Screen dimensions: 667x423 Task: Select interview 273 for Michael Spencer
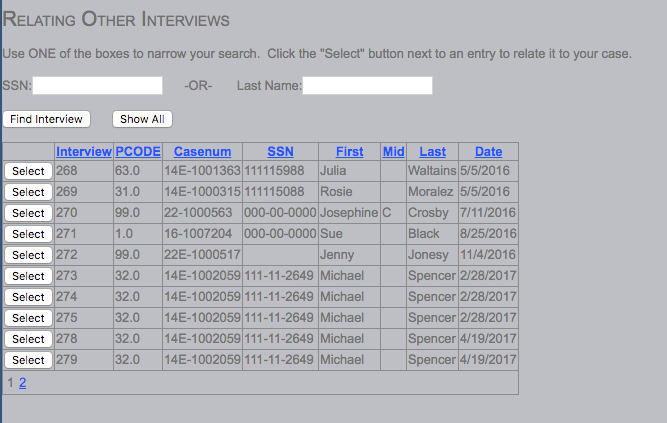point(28,276)
